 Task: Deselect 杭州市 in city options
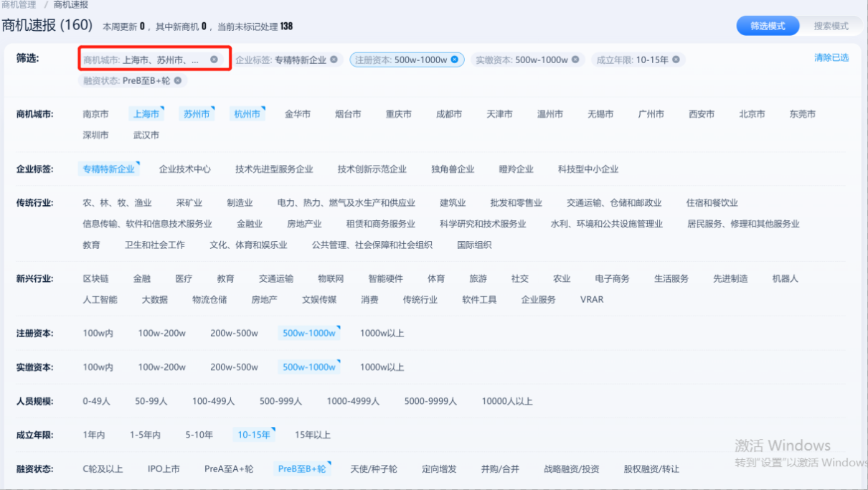[247, 114]
